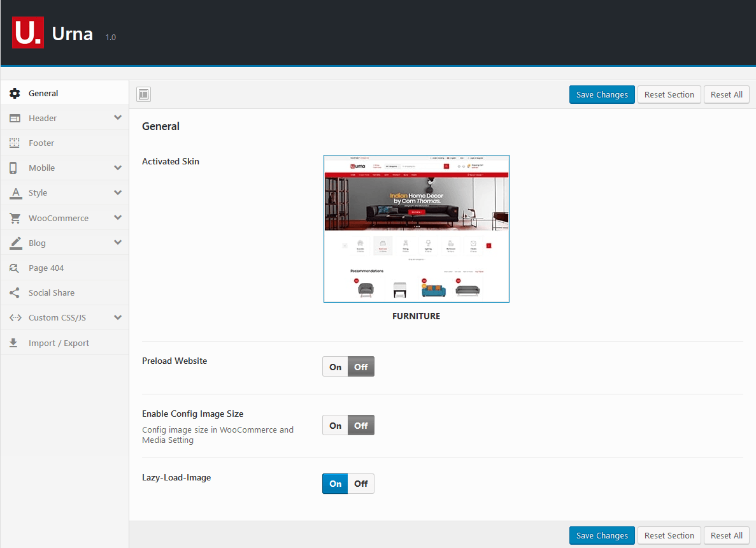This screenshot has height=548, width=756.
Task: Click the version 1.0 text
Action: click(x=111, y=37)
